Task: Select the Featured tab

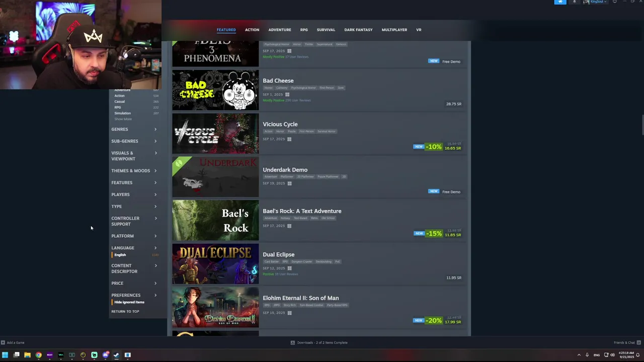Action: [x=226, y=30]
